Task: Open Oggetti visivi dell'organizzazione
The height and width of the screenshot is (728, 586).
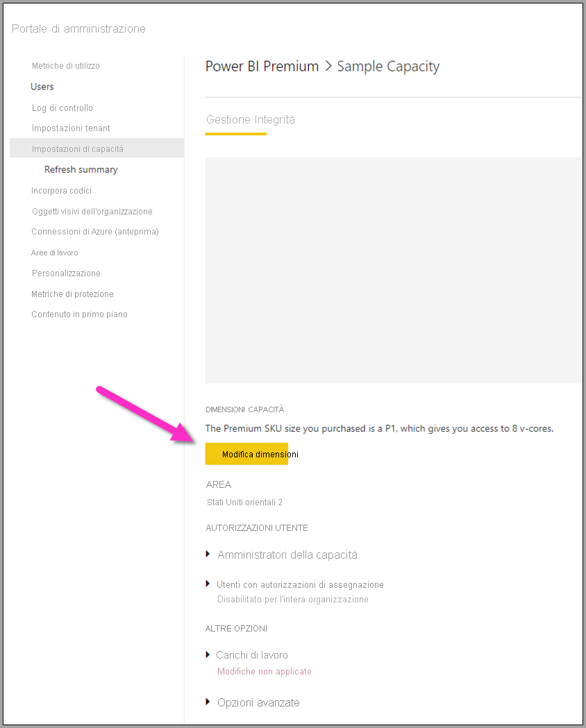Action: click(92, 212)
